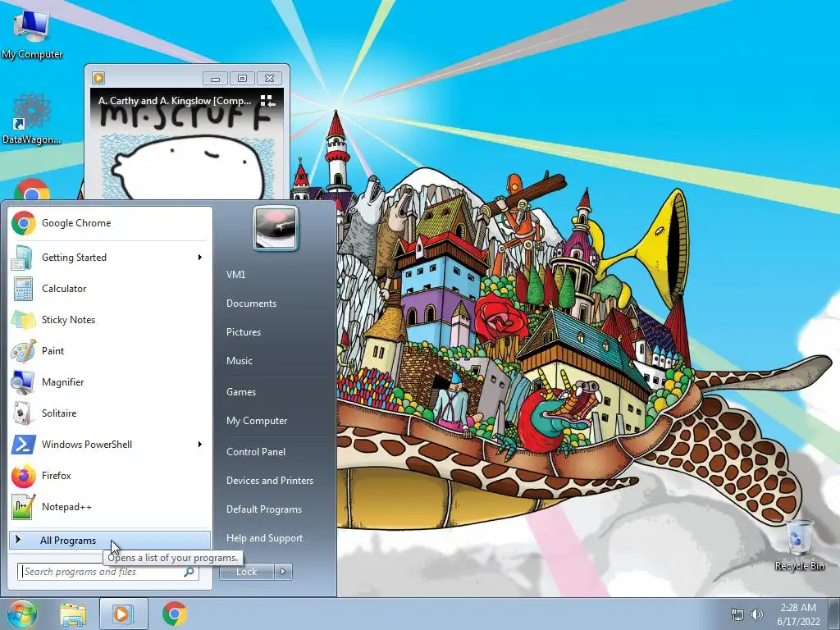Open Chrome from the taskbar
Viewport: 840px width, 630px height.
click(175, 614)
